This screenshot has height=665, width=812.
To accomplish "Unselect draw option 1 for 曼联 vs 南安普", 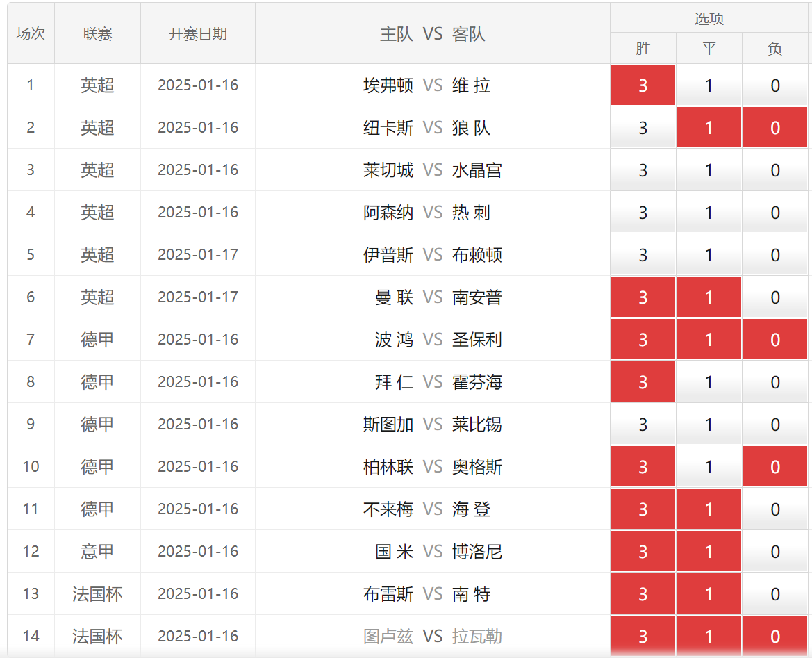I will [x=709, y=297].
